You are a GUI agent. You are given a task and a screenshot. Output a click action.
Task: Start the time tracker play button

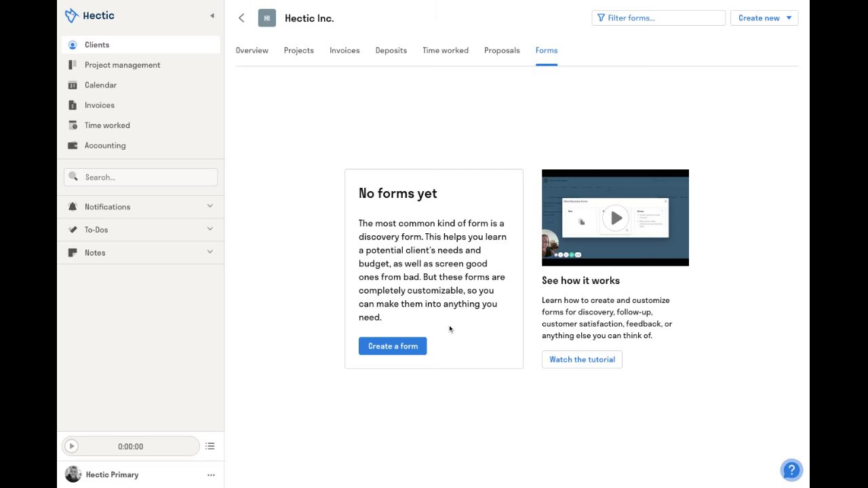[x=71, y=446]
